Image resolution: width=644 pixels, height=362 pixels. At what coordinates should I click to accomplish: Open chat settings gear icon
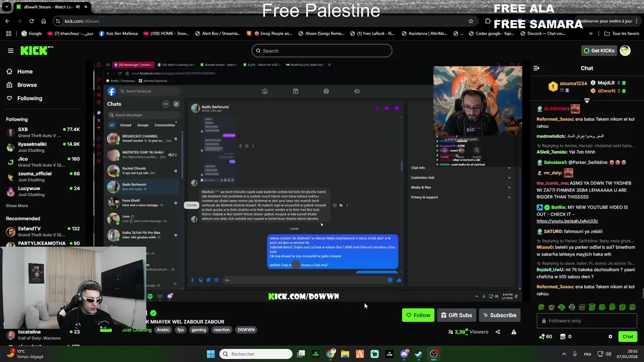(610, 337)
